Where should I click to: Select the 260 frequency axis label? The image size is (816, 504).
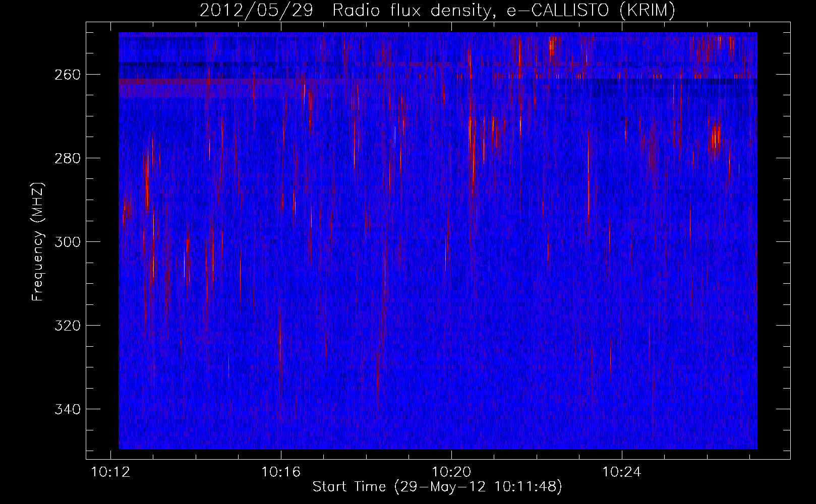pos(67,75)
